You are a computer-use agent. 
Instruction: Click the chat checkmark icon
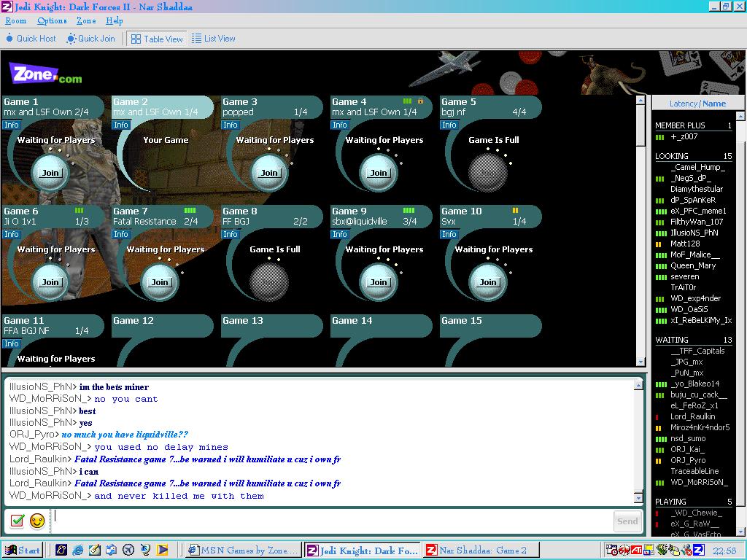[18, 521]
